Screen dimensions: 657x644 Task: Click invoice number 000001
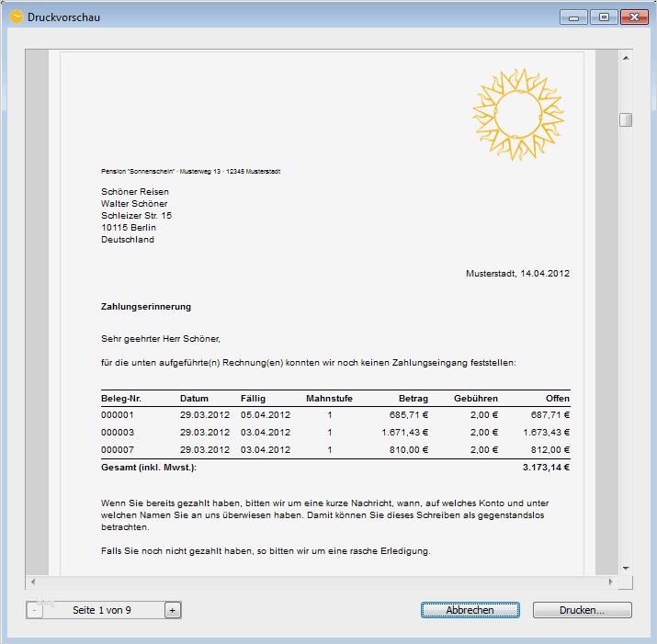118,415
